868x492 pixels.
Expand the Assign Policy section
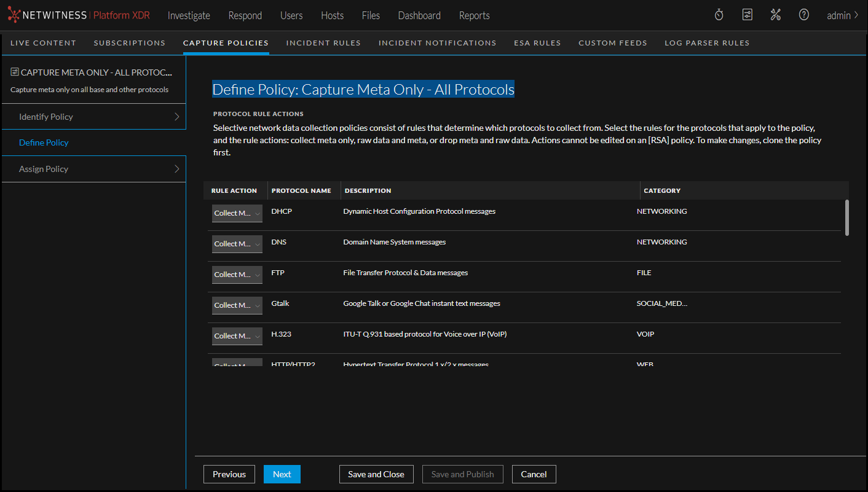[93, 168]
